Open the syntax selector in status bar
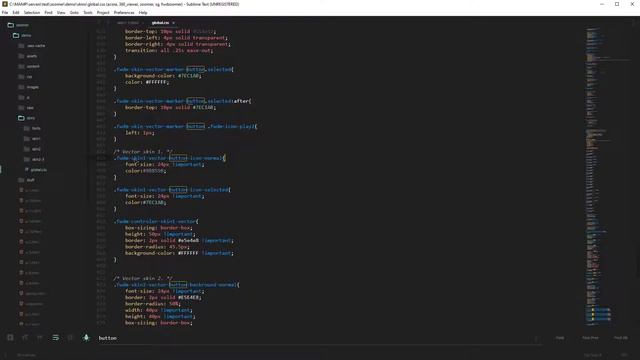Screen dimensions: 640x360 (624, 355)
